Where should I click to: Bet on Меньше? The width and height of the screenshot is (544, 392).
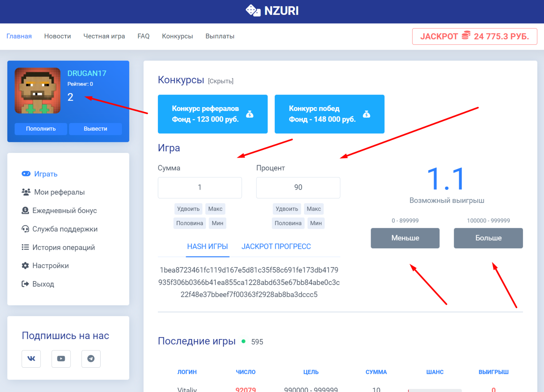click(x=405, y=238)
